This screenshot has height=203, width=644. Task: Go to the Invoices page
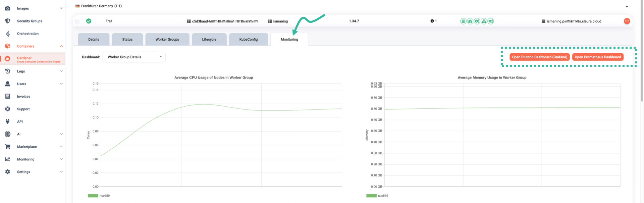[23, 97]
